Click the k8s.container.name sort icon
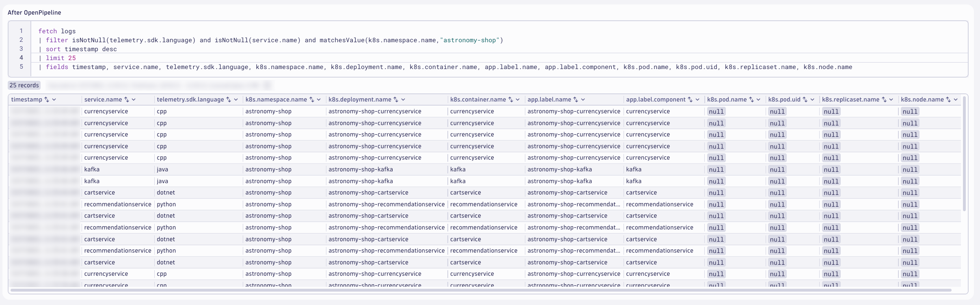Screen dimensions: 980x305 coord(511,100)
